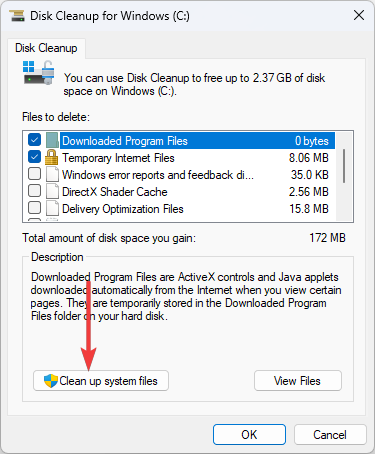The width and height of the screenshot is (375, 454).
Task: Click the Delivery Optimization Files document icon
Action: point(52,208)
